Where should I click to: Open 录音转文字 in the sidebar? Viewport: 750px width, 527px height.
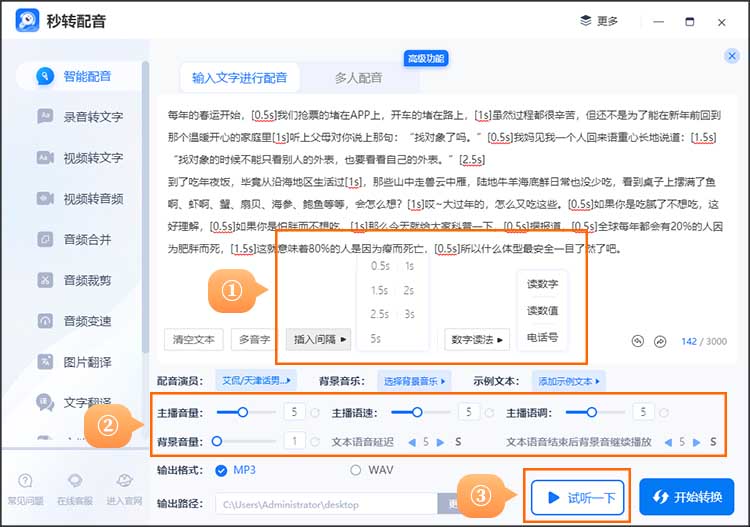[79, 117]
